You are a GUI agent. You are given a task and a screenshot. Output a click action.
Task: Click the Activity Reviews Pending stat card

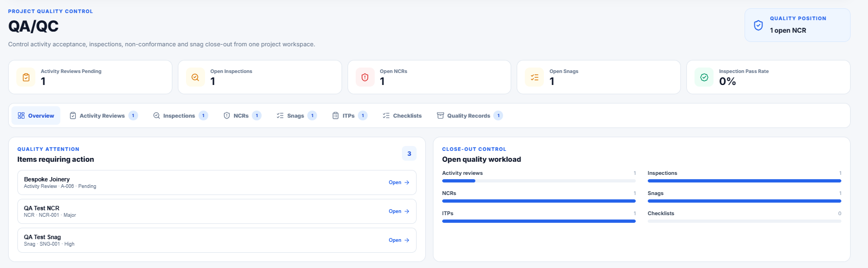[x=90, y=77]
